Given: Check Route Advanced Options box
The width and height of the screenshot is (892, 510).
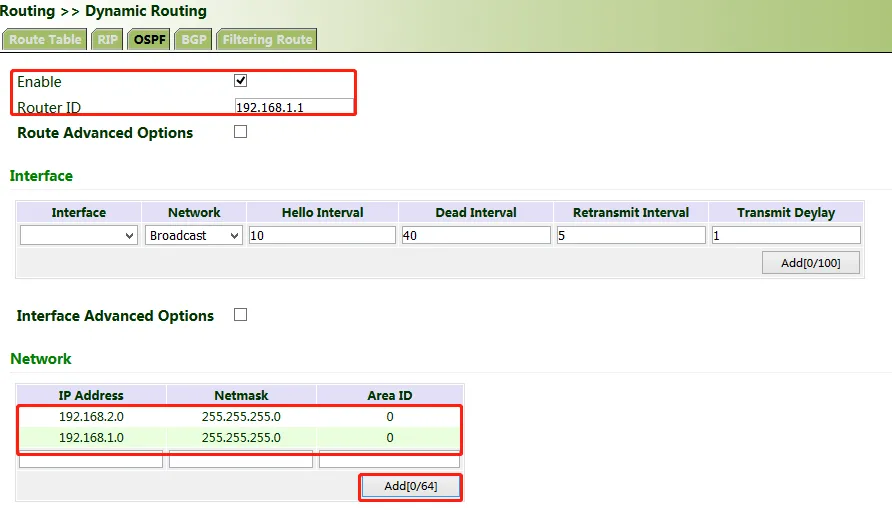Looking at the screenshot, I should (x=241, y=132).
